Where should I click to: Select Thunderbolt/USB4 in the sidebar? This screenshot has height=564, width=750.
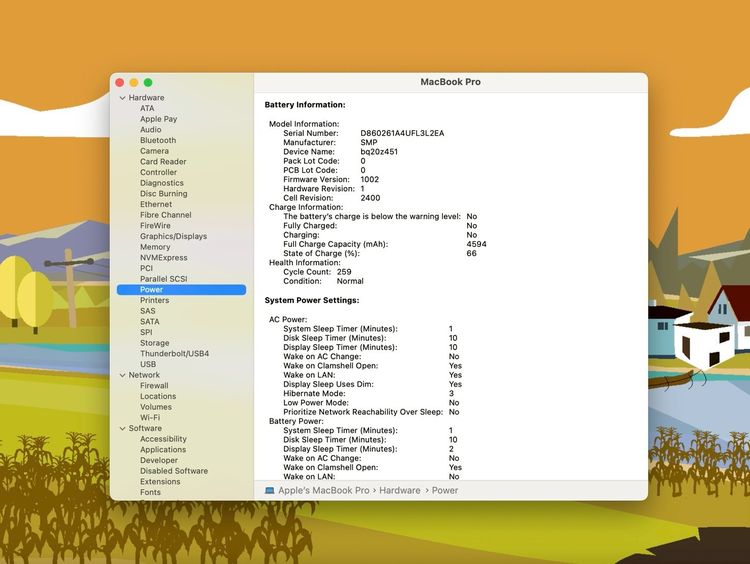coord(174,354)
